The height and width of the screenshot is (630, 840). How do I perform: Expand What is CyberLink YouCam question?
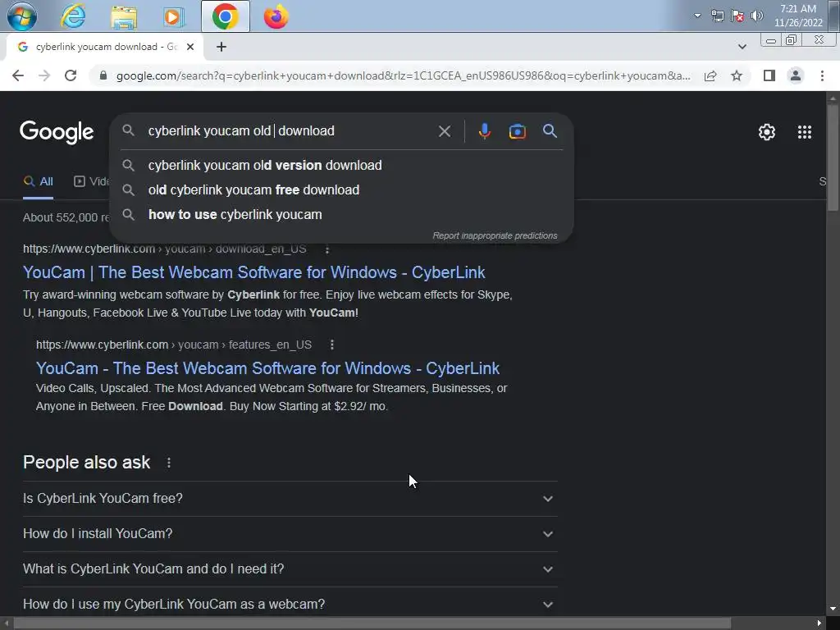pyautogui.click(x=290, y=569)
